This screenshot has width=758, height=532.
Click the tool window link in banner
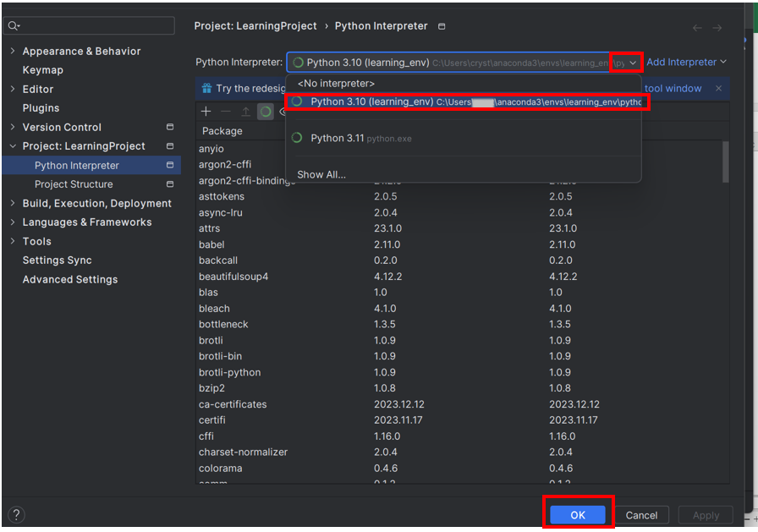pyautogui.click(x=673, y=89)
